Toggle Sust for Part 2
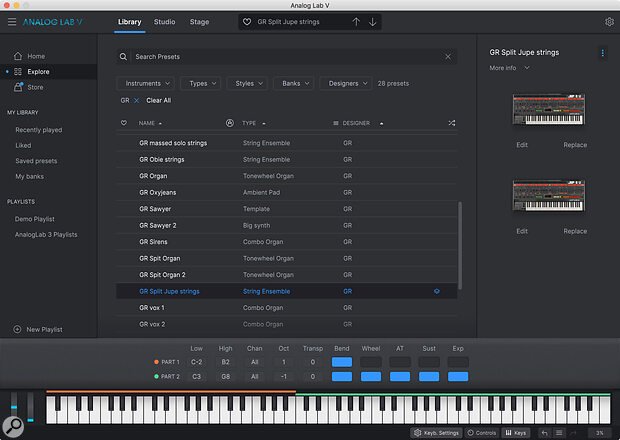The height and width of the screenshot is (440, 620). [x=429, y=376]
